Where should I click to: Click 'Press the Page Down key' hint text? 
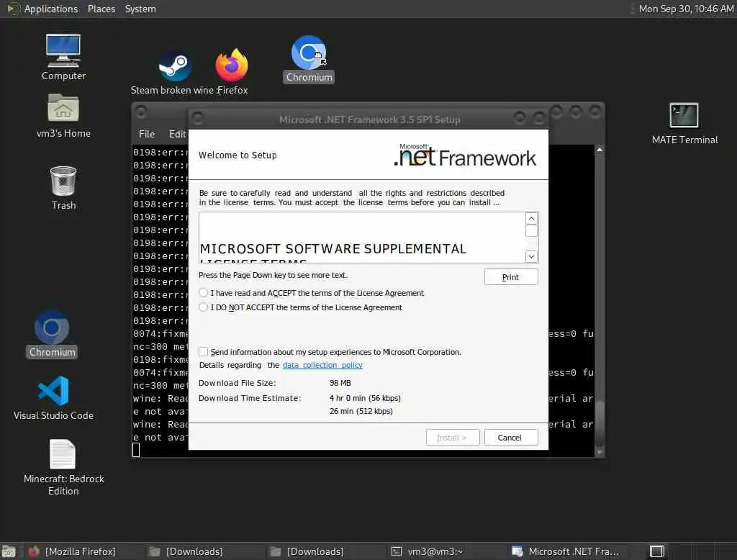coord(273,275)
